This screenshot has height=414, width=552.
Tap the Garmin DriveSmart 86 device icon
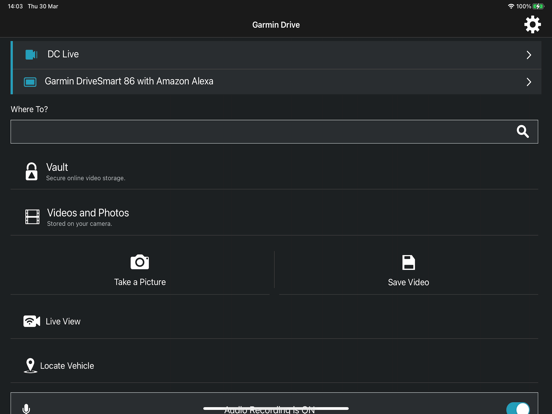[30, 82]
